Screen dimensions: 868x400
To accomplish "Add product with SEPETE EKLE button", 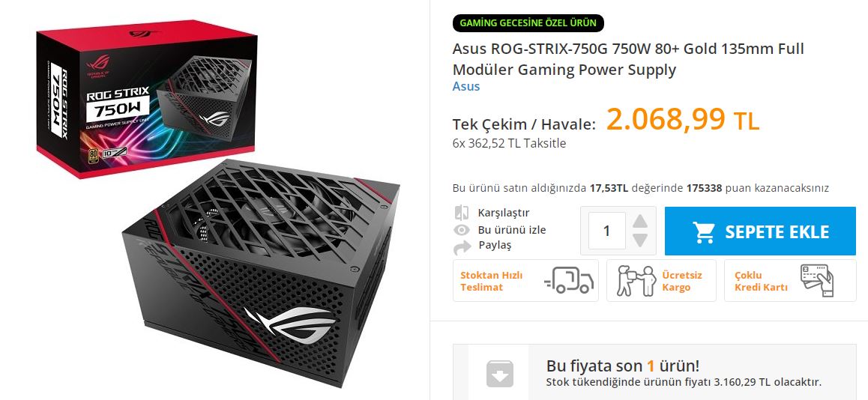I will [x=760, y=231].
